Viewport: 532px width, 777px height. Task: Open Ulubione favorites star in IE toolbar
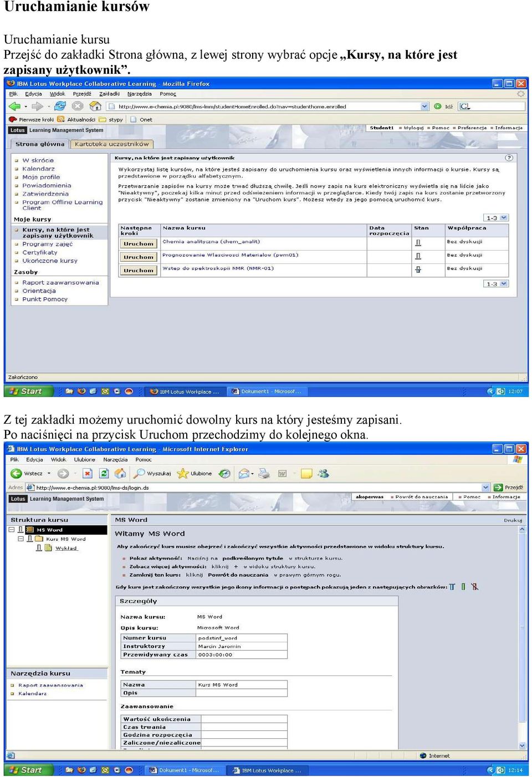(x=195, y=474)
